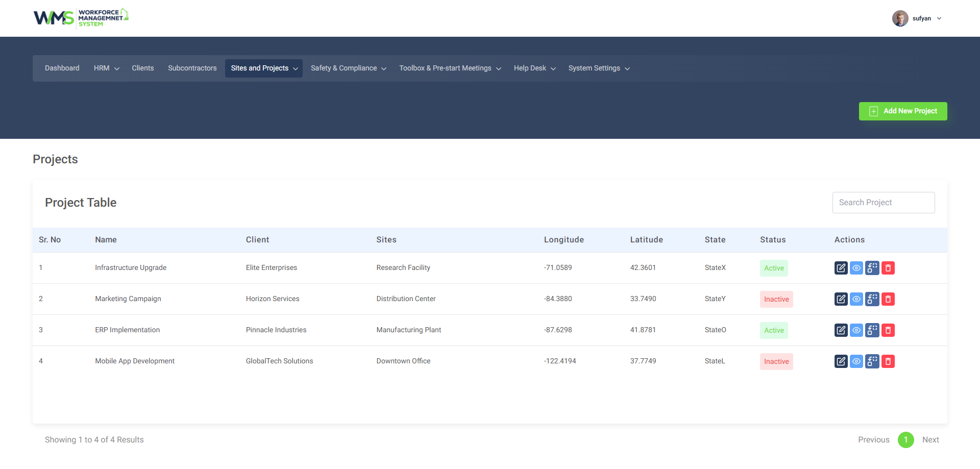Delete the Infrastructure Upgrade project

point(888,268)
